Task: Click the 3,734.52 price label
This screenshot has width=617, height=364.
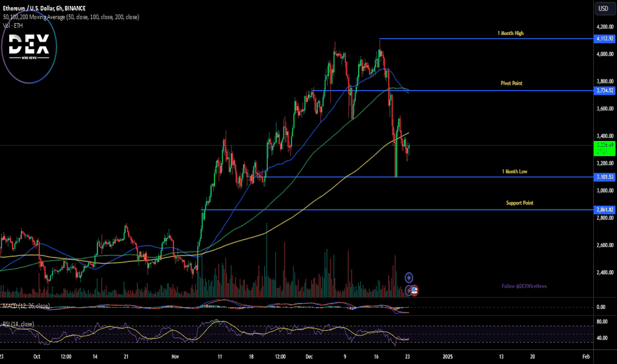Action: click(604, 91)
